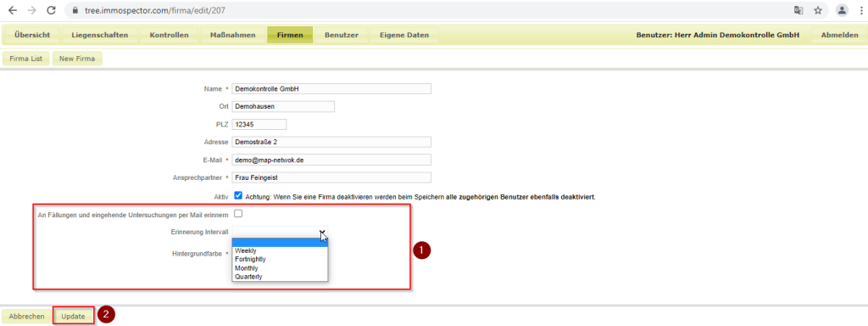Choose Quarterly reminder interval
868x326 pixels.
point(280,276)
